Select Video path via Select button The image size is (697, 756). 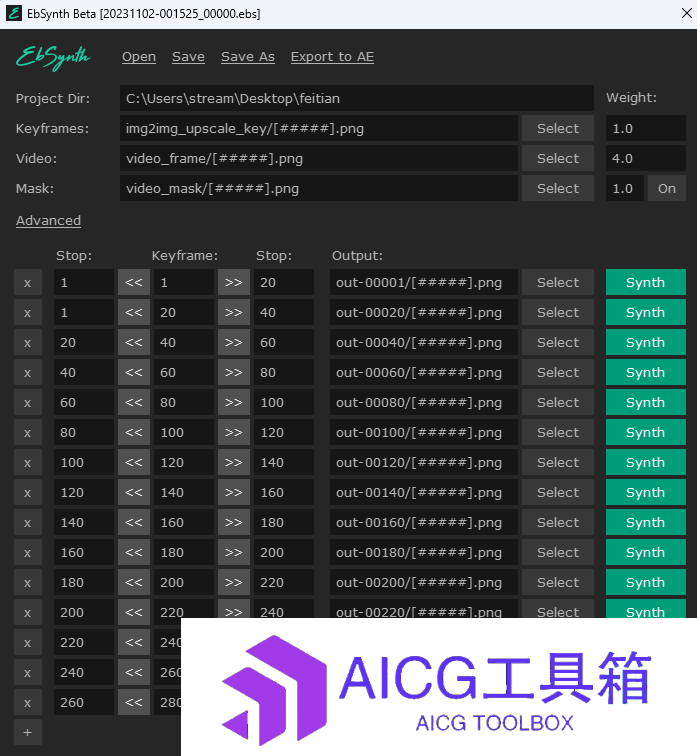point(558,159)
